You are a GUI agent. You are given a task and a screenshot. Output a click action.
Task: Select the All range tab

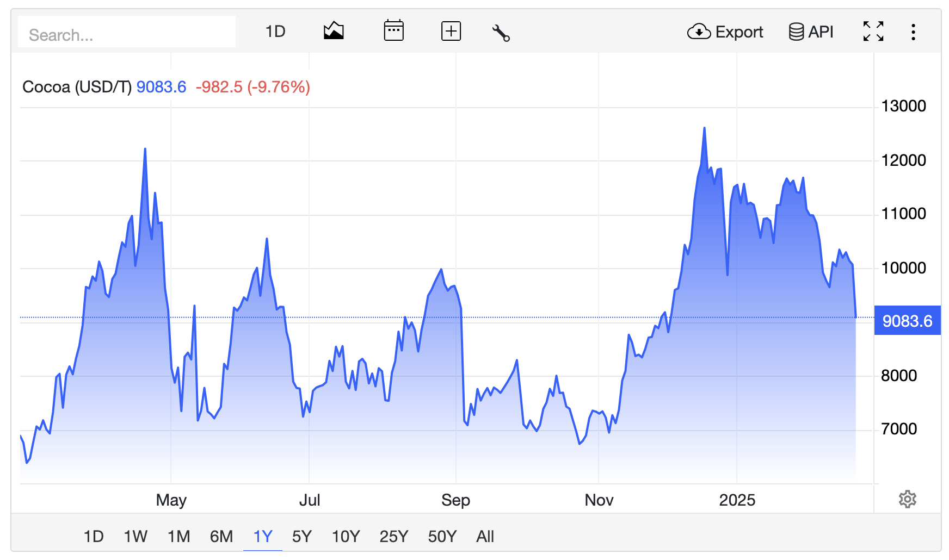click(x=485, y=537)
